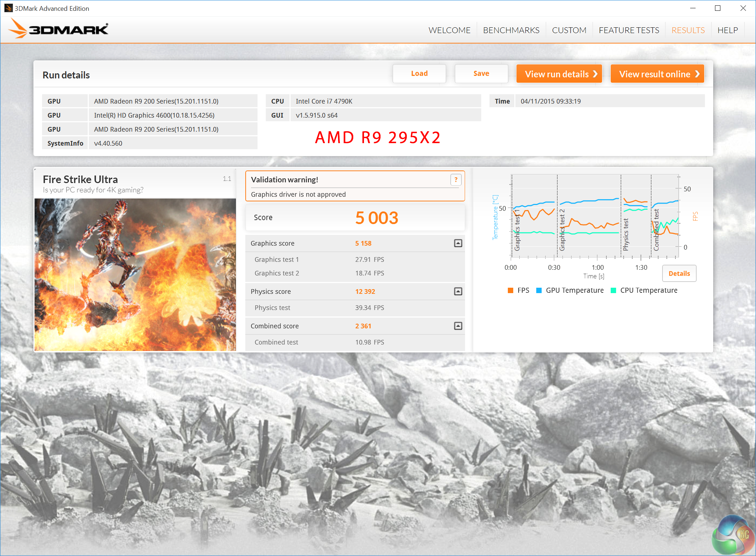The width and height of the screenshot is (756, 556).
Task: Collapse the Physics score section
Action: click(458, 292)
